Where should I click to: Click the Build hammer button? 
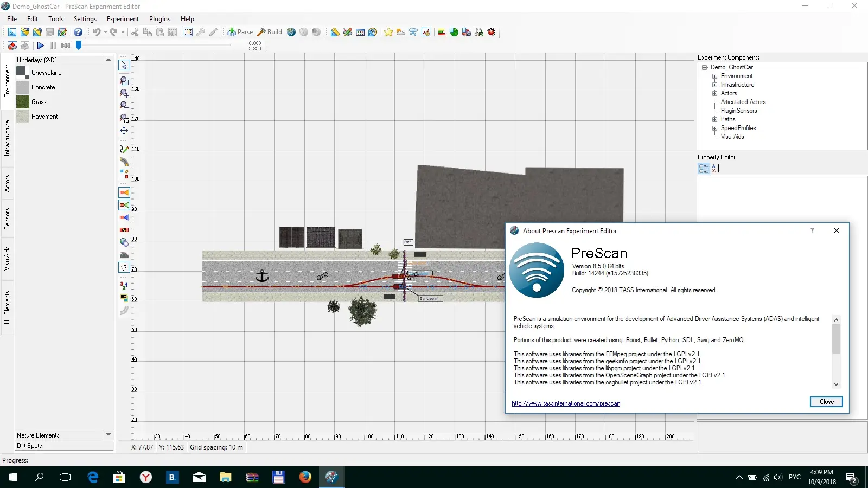click(x=270, y=32)
